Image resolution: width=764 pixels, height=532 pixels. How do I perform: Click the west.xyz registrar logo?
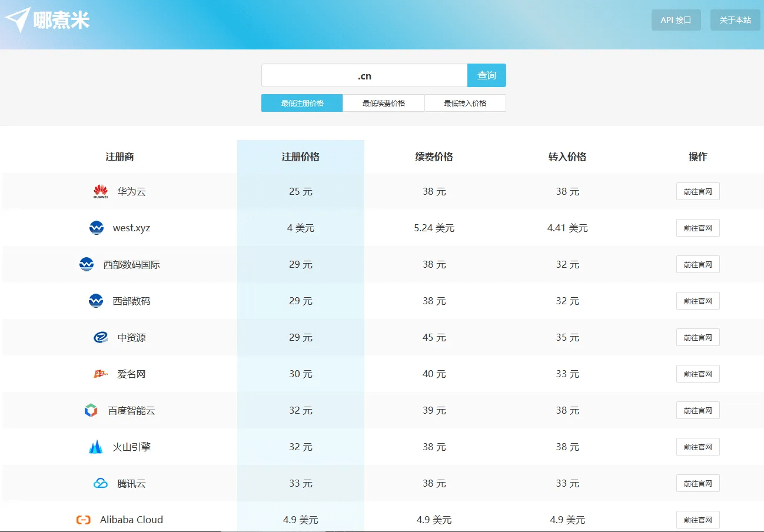click(x=97, y=228)
